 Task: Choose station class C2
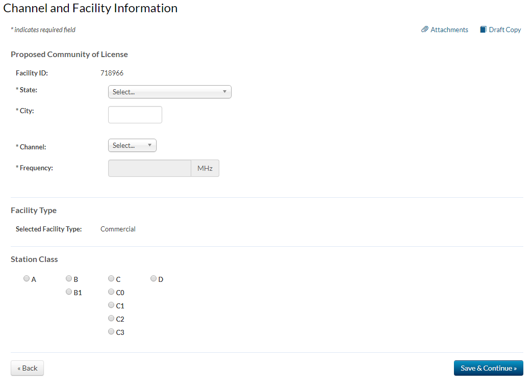click(111, 319)
